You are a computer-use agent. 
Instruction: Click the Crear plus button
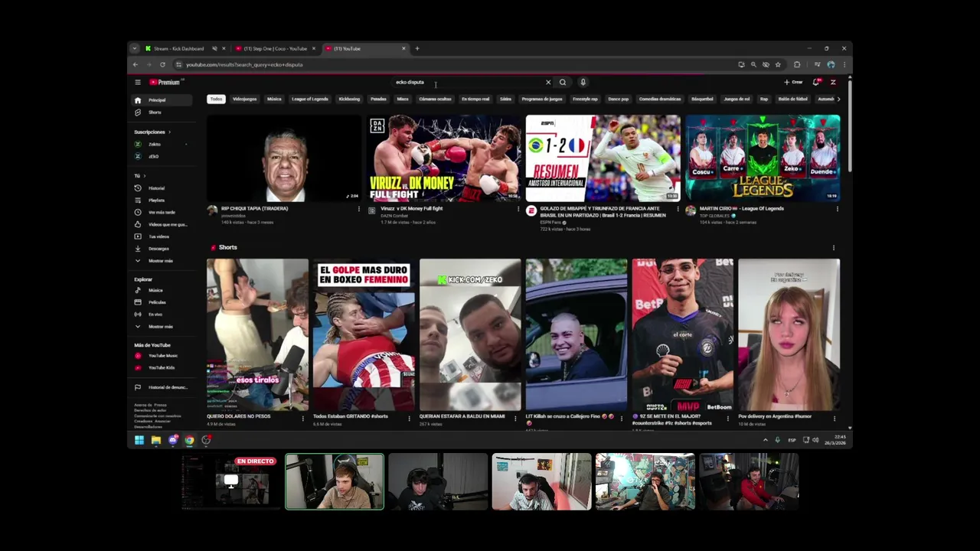click(x=793, y=82)
